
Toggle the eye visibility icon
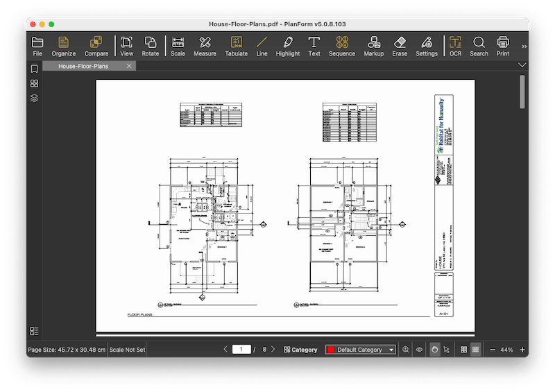pyautogui.click(x=419, y=350)
